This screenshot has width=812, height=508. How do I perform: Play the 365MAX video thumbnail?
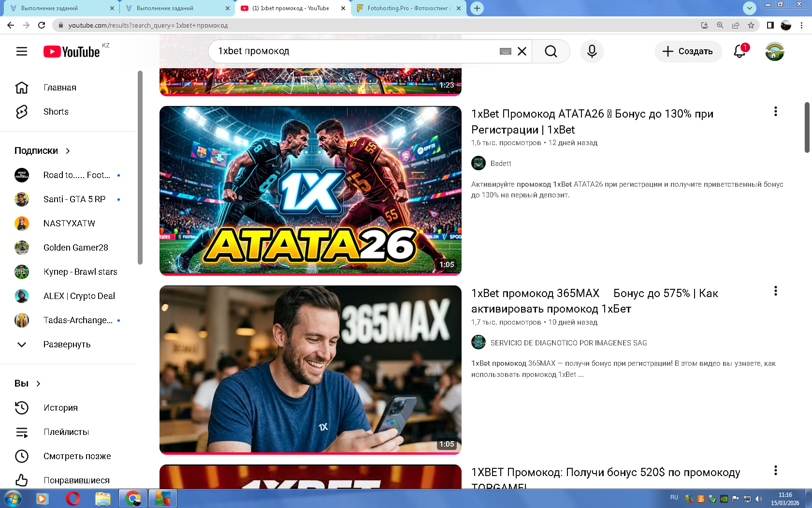(x=310, y=370)
